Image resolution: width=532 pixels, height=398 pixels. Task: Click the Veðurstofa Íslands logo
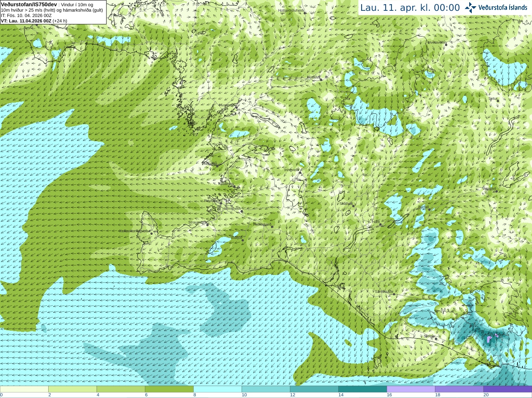(496, 7)
